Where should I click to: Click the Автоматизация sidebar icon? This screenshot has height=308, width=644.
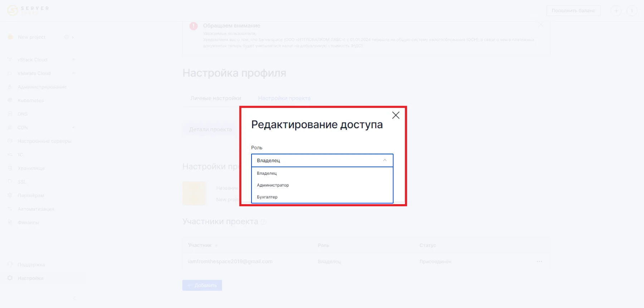(10, 209)
